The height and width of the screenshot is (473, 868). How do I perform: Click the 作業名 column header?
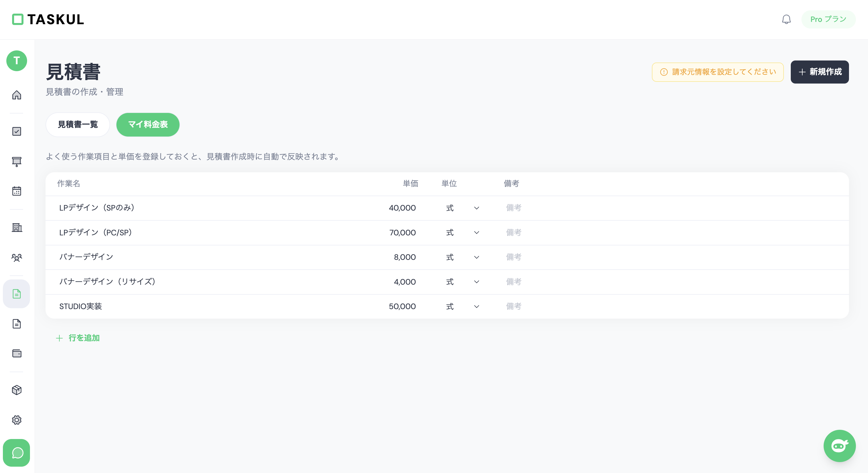tap(68, 183)
